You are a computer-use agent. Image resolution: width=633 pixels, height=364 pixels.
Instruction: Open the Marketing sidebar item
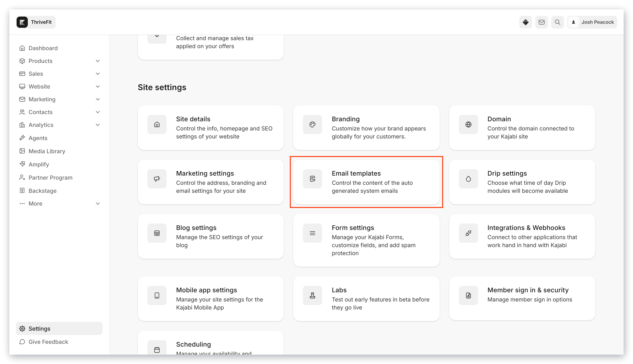point(42,99)
